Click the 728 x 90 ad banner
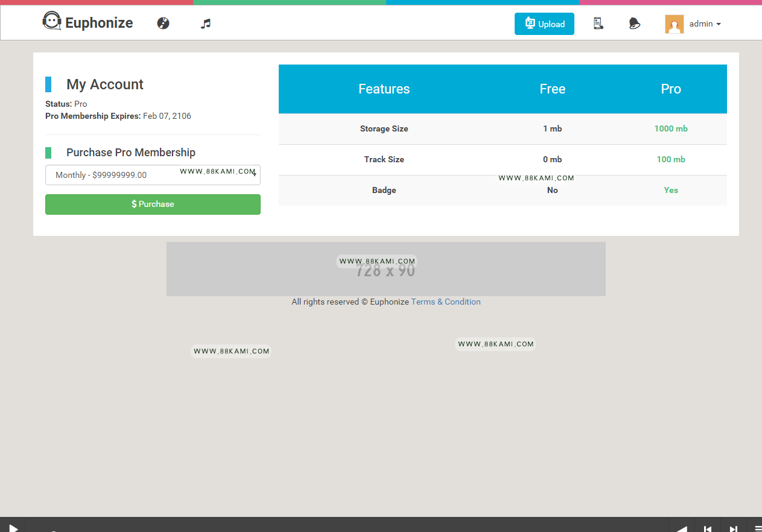 point(386,269)
